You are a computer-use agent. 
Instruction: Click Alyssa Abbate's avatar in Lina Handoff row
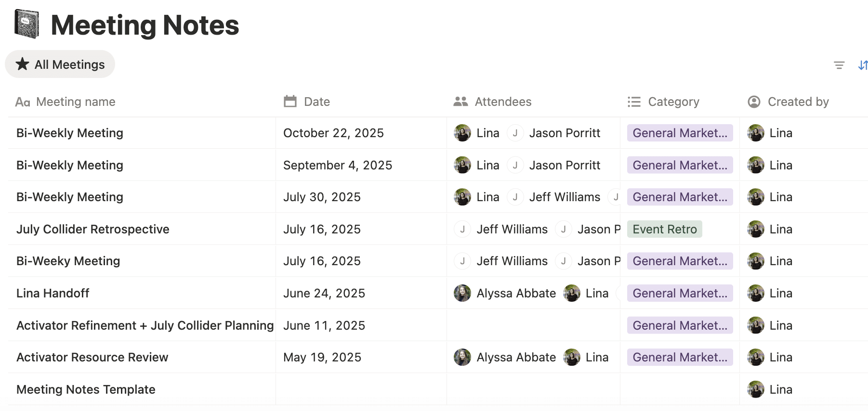click(461, 293)
